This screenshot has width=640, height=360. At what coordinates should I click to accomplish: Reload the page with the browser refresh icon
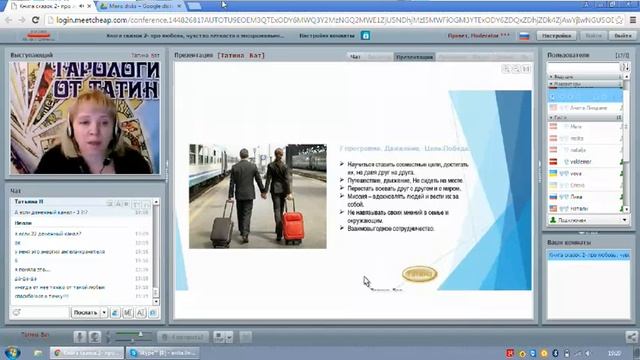36,20
